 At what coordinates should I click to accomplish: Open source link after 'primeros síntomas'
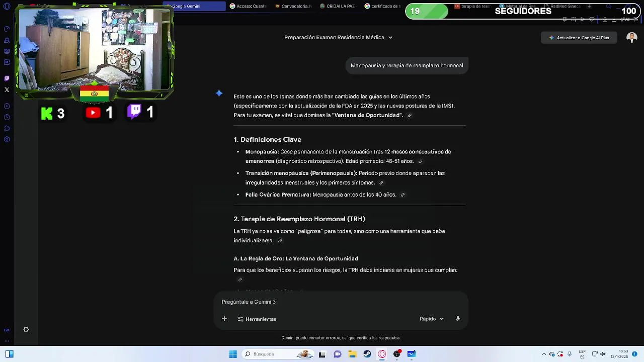(x=381, y=183)
